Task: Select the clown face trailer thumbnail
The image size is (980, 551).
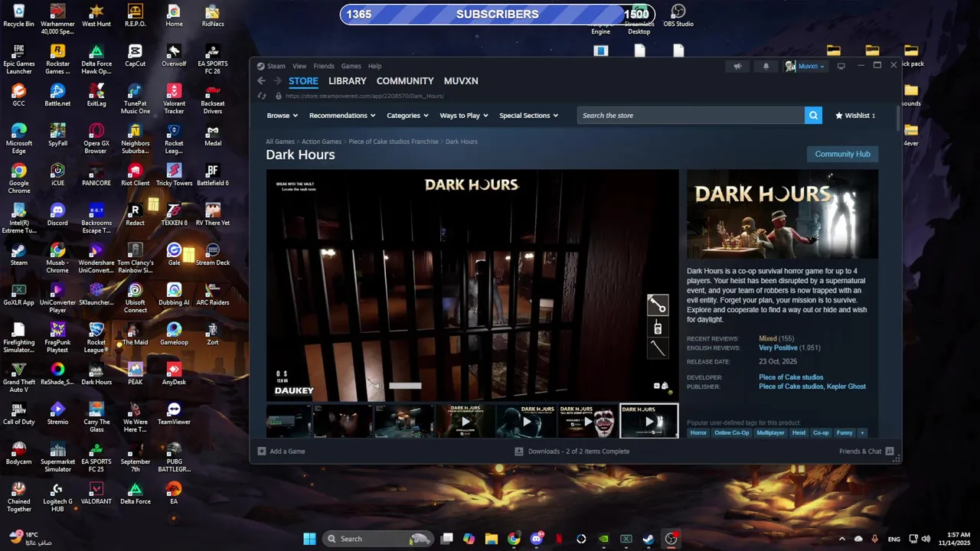Action: [588, 421]
